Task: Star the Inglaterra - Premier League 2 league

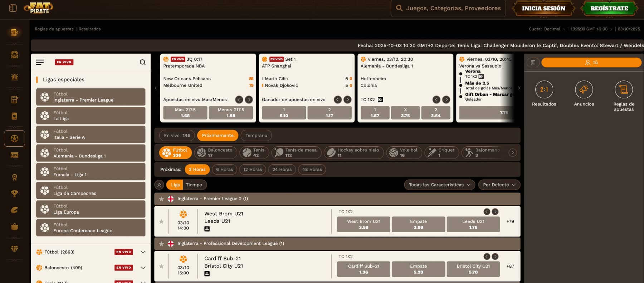Action: 161,199
